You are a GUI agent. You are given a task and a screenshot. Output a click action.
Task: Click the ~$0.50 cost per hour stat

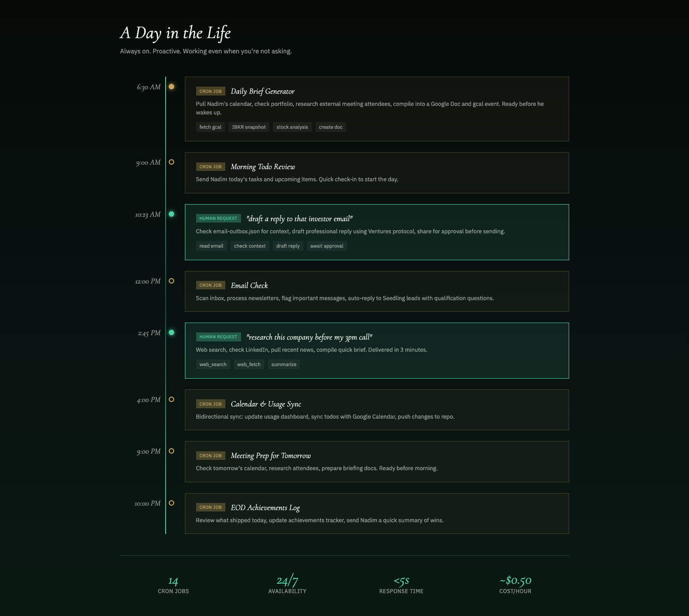515,581
